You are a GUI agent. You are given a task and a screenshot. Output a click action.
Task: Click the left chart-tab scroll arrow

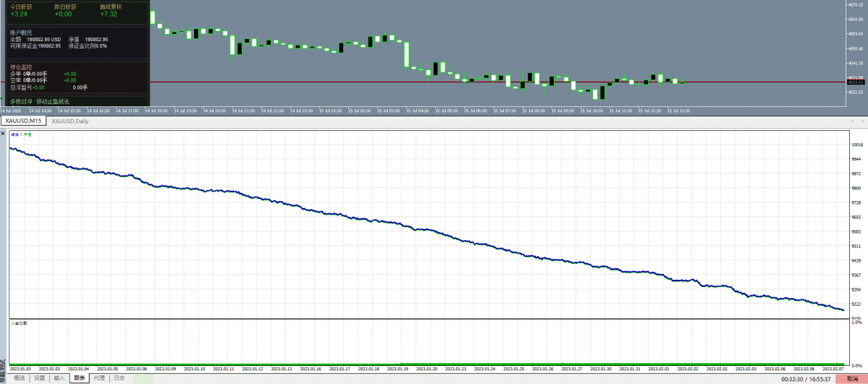point(853,121)
